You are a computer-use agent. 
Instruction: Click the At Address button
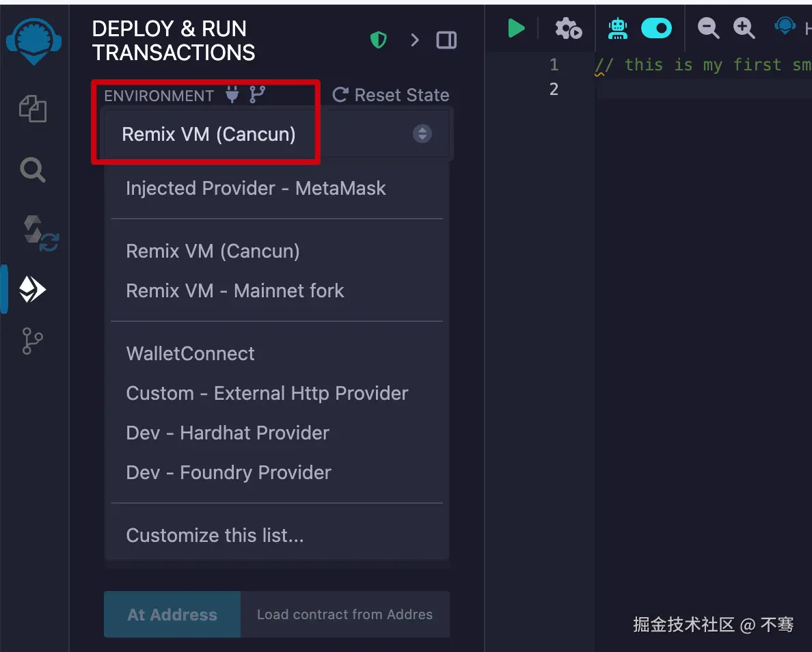click(172, 614)
